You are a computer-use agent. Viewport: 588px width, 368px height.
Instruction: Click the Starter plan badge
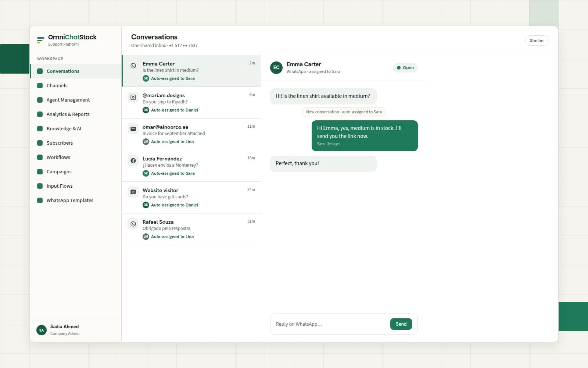[x=537, y=40]
